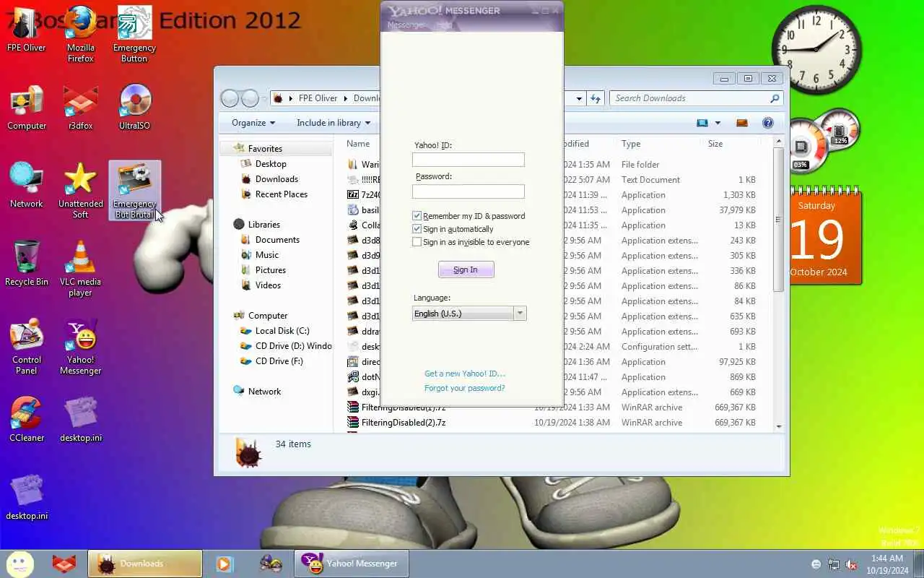The image size is (924, 578).
Task: Click Explorer back navigation button
Action: click(230, 98)
